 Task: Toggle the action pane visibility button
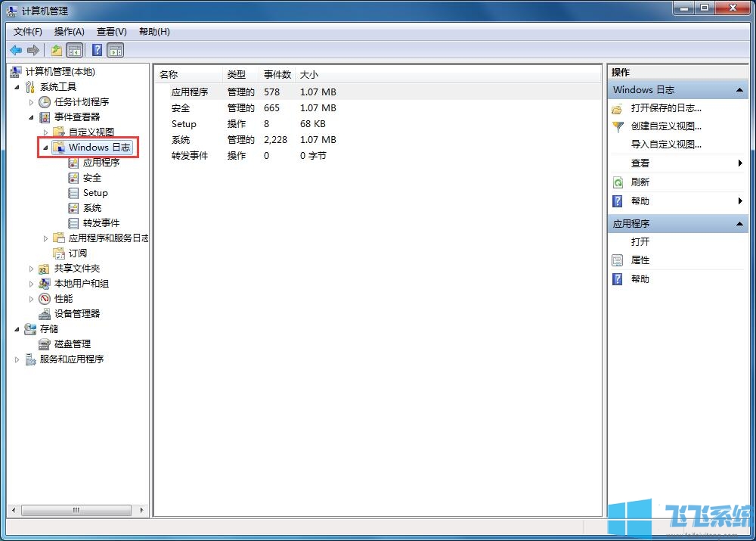[115, 50]
